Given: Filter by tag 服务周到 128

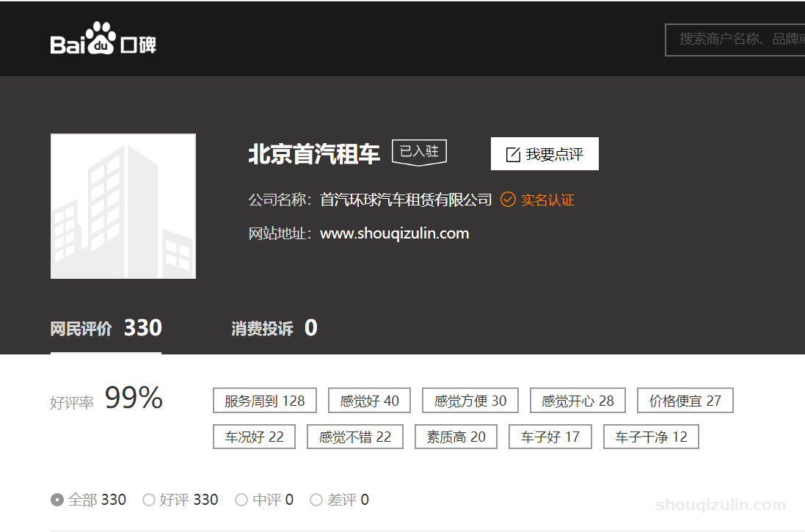Looking at the screenshot, I should [265, 401].
